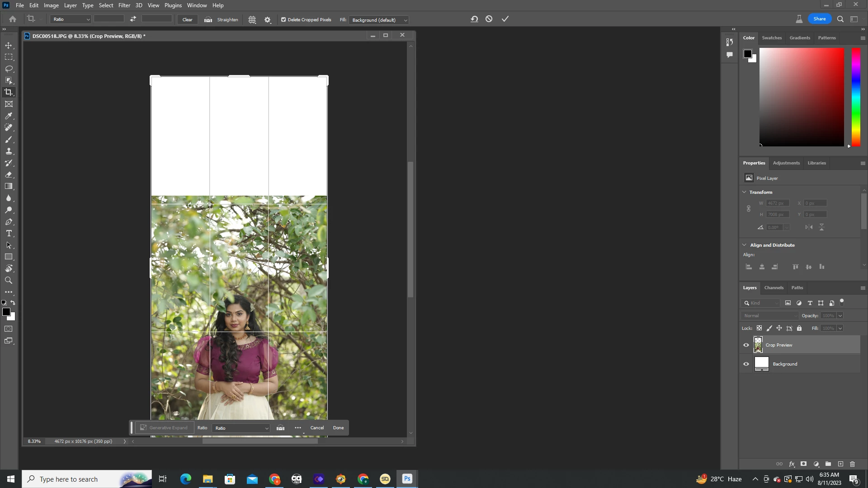
Task: Click the reset crop icon
Action: (x=474, y=19)
